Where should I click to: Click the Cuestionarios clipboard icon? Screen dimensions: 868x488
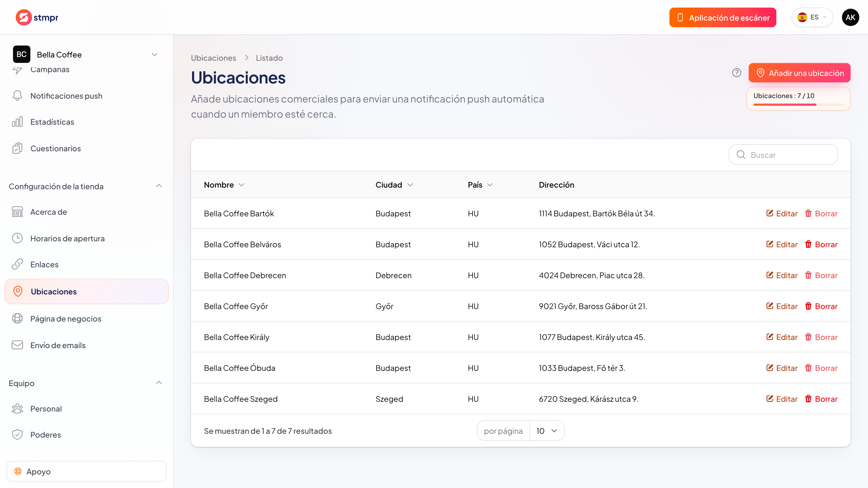[17, 148]
